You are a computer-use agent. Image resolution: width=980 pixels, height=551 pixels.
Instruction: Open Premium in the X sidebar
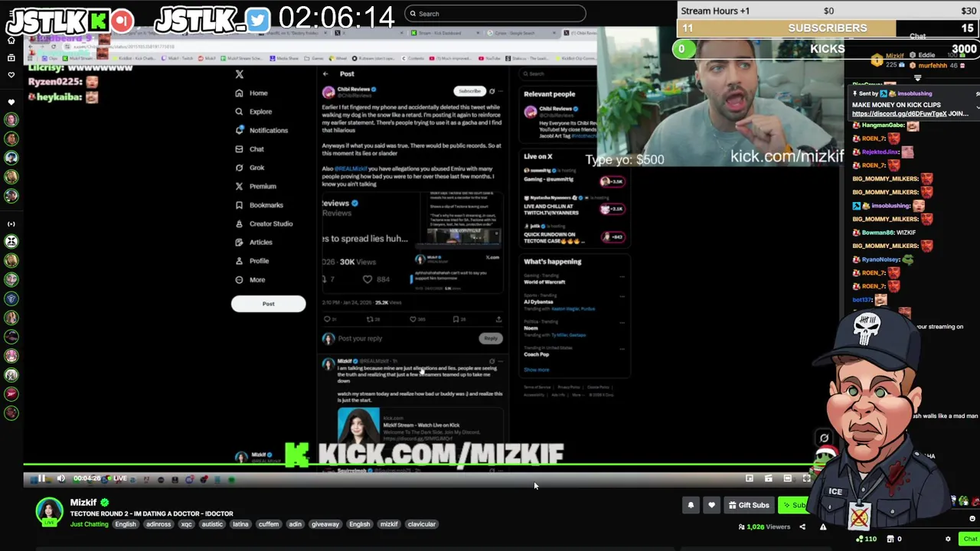(x=256, y=186)
